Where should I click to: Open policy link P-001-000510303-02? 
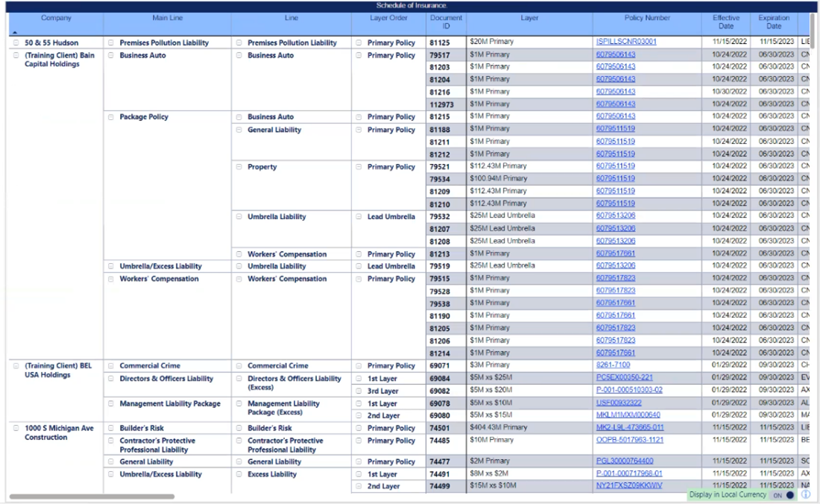tap(629, 390)
